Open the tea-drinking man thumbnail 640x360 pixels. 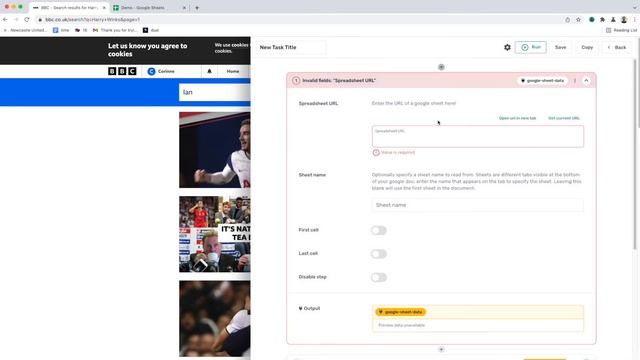pyautogui.click(x=215, y=234)
